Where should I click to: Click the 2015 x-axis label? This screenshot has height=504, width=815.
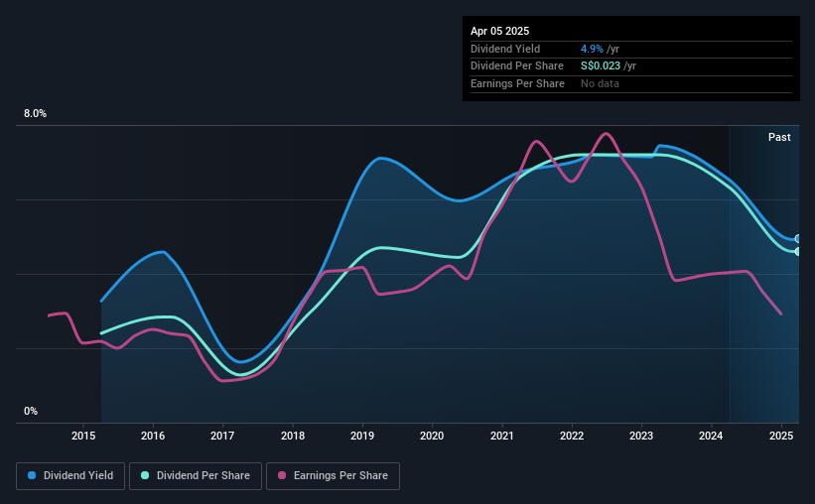[83, 436]
